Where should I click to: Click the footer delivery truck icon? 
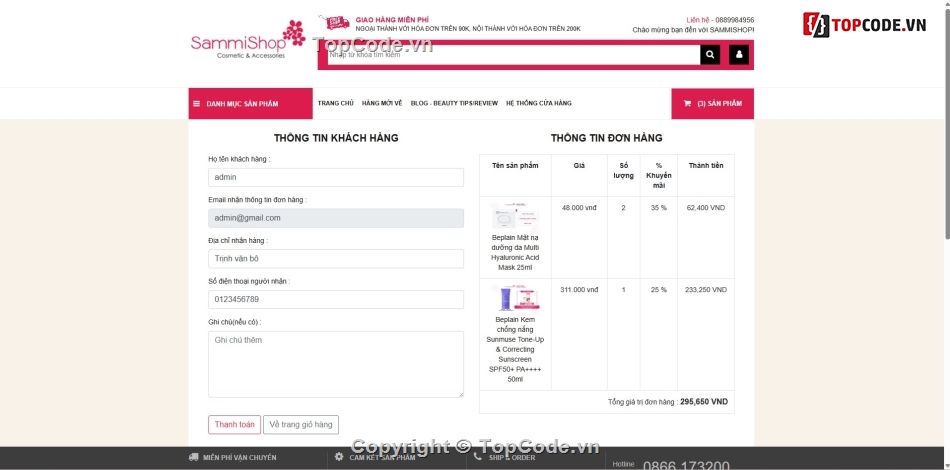[193, 457]
